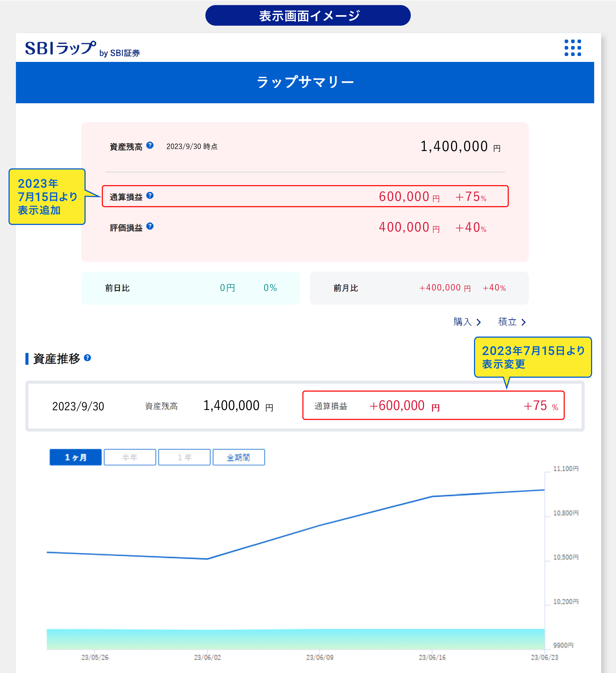
Task: Click the 前日比 label
Action: point(117,288)
